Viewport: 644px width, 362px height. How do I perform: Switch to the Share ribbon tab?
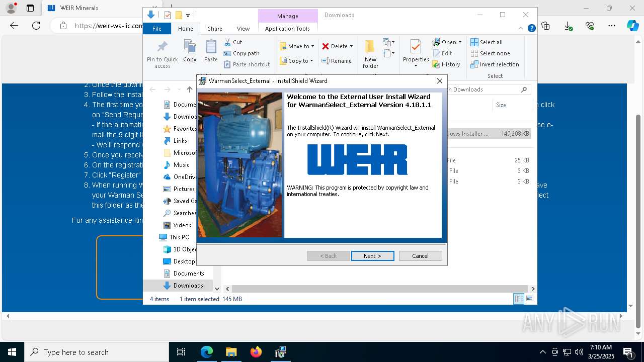click(x=215, y=29)
